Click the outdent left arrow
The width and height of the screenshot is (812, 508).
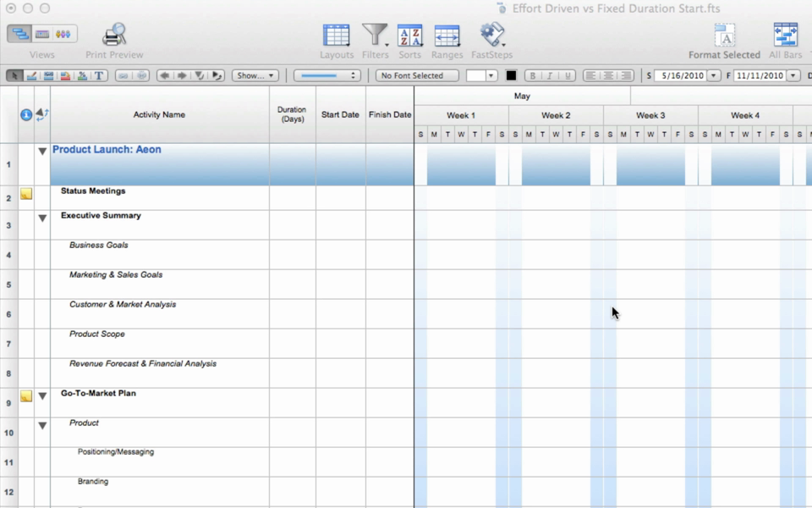click(x=165, y=75)
